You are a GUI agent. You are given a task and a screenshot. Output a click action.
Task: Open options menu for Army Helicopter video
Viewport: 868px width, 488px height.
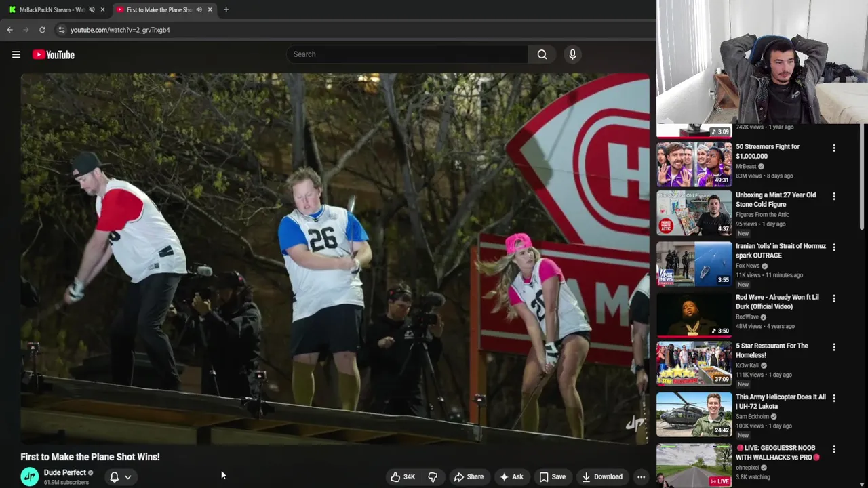point(834,399)
